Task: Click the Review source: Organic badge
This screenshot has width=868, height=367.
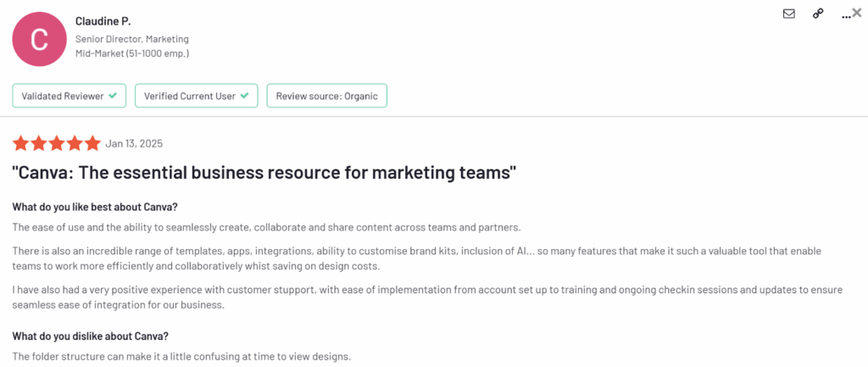Action: [326, 97]
